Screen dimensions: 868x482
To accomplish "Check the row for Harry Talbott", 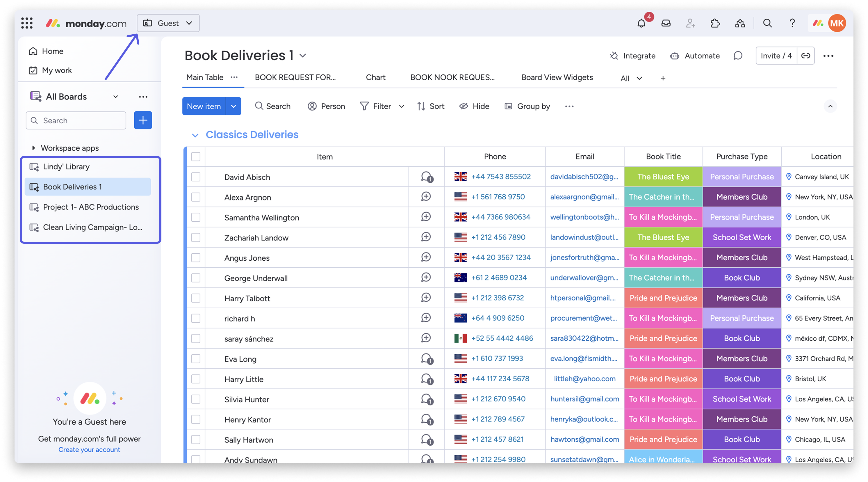I will click(196, 298).
